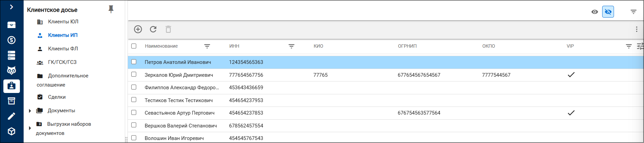Click the eye show icon
644x143 pixels.
click(x=595, y=12)
